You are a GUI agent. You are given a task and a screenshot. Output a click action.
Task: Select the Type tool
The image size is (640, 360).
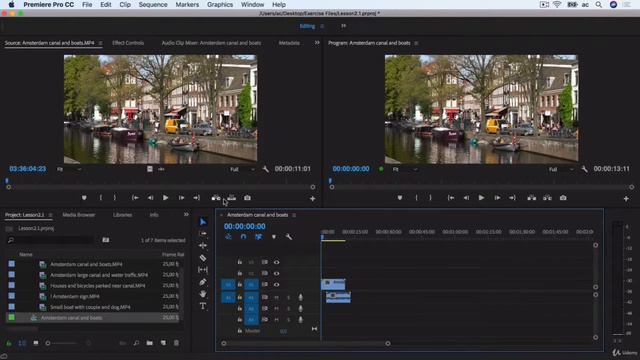203,306
